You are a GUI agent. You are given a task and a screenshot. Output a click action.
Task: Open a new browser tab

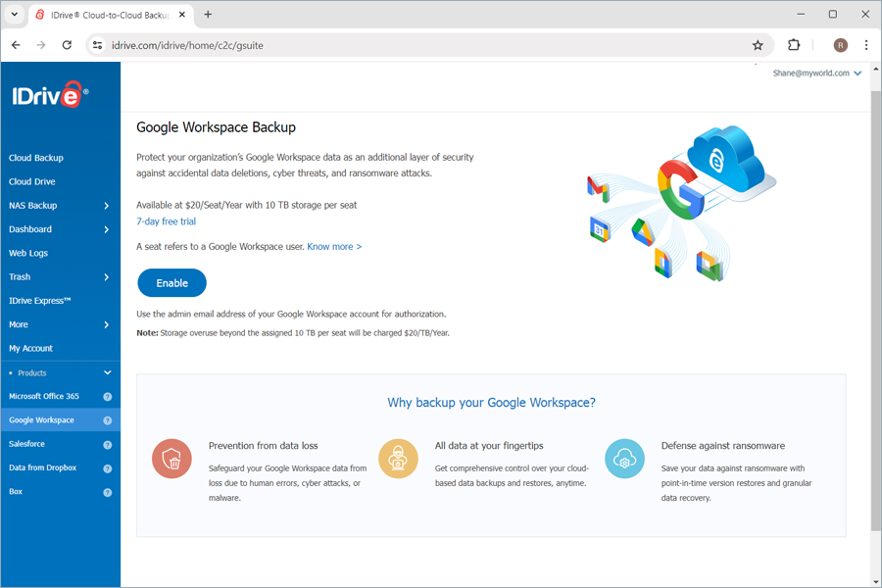pos(208,15)
